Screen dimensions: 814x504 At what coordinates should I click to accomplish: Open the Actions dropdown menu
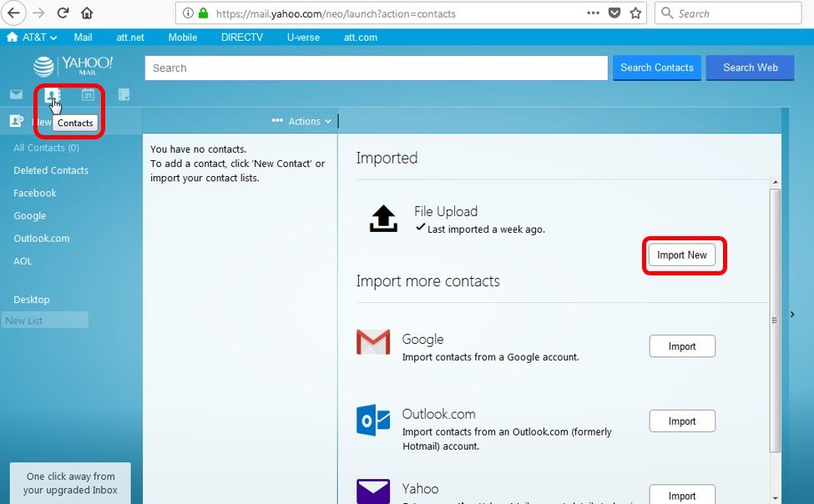(x=302, y=121)
